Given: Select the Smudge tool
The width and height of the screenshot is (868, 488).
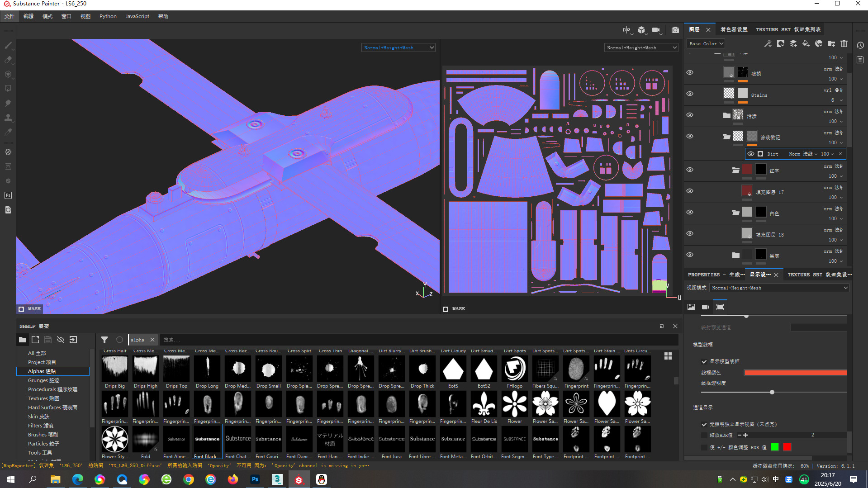Looking at the screenshot, I should click(8, 103).
